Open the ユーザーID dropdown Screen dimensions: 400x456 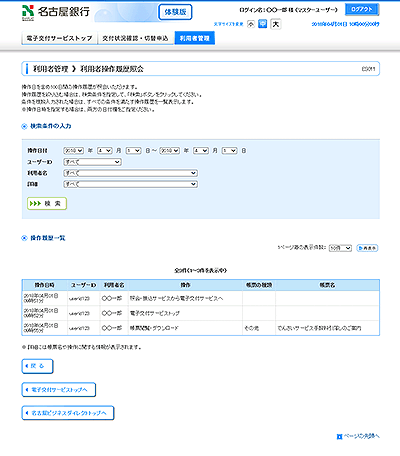point(92,162)
